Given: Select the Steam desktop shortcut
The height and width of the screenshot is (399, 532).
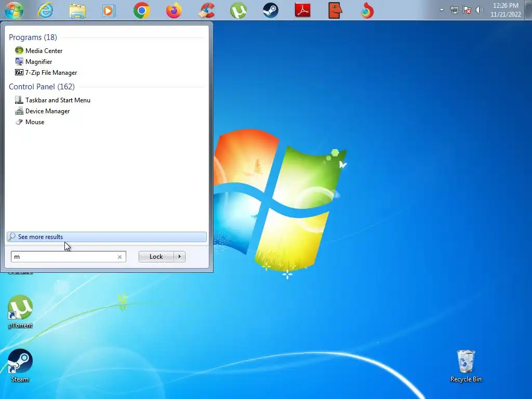Looking at the screenshot, I should [20, 366].
